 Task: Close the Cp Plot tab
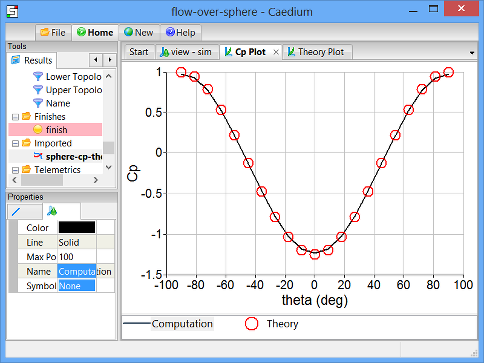tap(276, 52)
